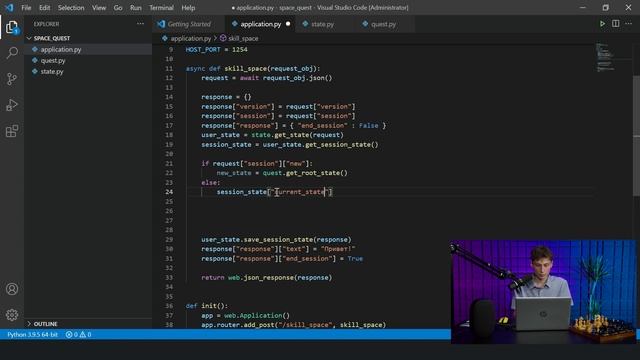This screenshot has height=360, width=640.
Task: Open state.py from Explorer tree
Action: [88, 71]
